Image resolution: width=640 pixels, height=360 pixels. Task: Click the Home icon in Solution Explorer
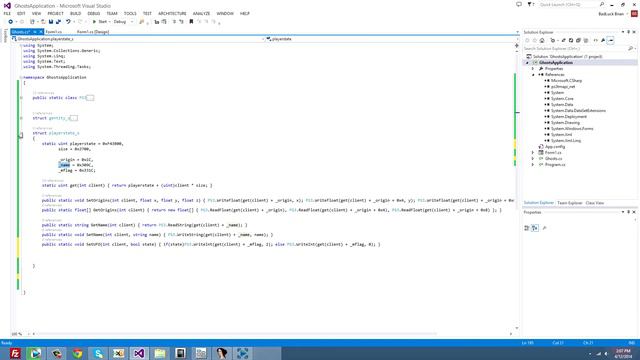(x=542, y=40)
